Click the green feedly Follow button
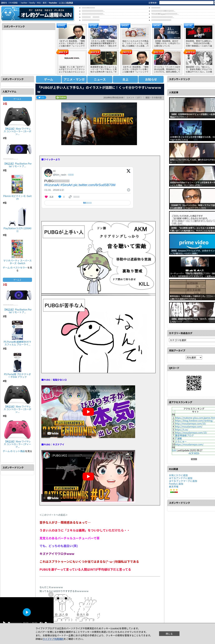 61,97
